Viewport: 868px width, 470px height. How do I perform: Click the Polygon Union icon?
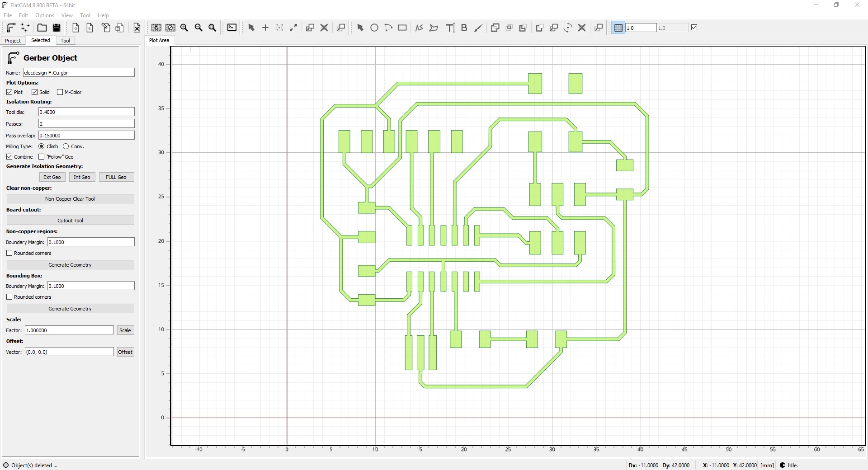click(x=495, y=28)
